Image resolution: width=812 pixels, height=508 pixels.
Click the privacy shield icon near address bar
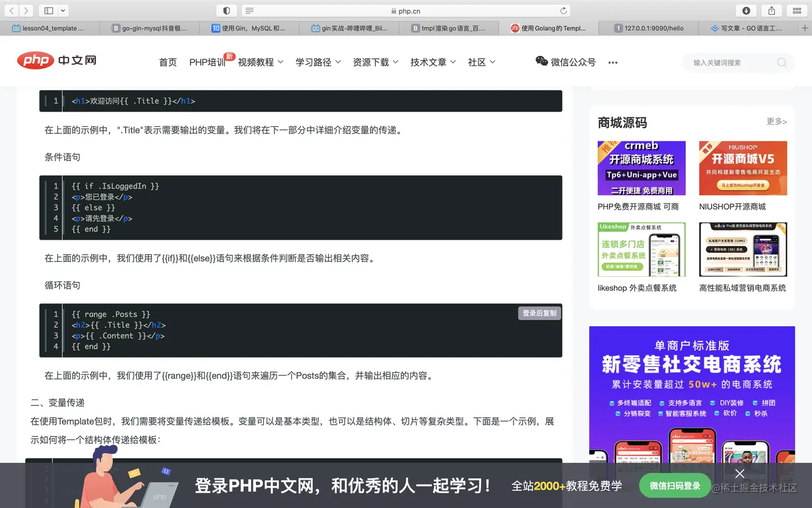pyautogui.click(x=227, y=10)
